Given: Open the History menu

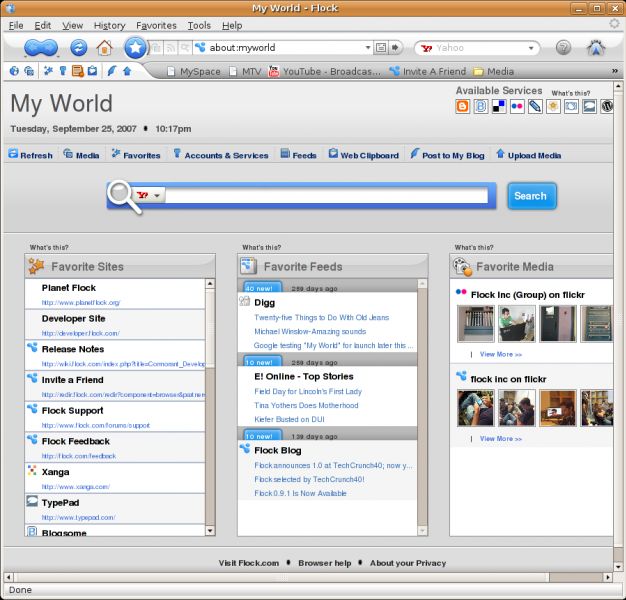Looking at the screenshot, I should click(x=109, y=26).
